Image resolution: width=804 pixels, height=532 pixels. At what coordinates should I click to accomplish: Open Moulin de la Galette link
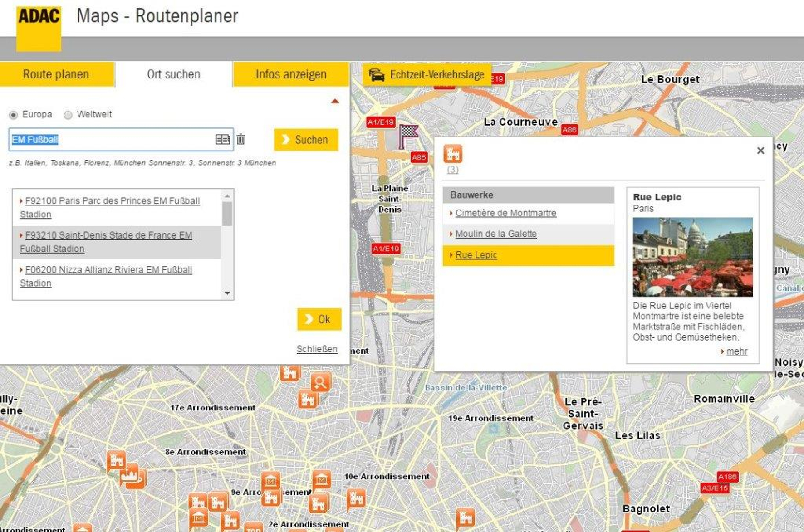click(x=496, y=234)
